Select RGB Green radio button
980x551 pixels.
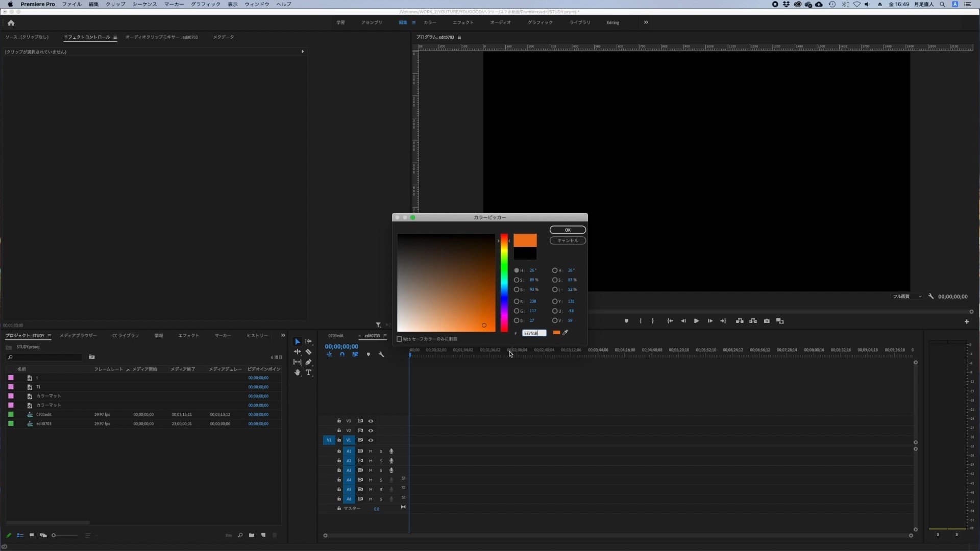click(517, 311)
